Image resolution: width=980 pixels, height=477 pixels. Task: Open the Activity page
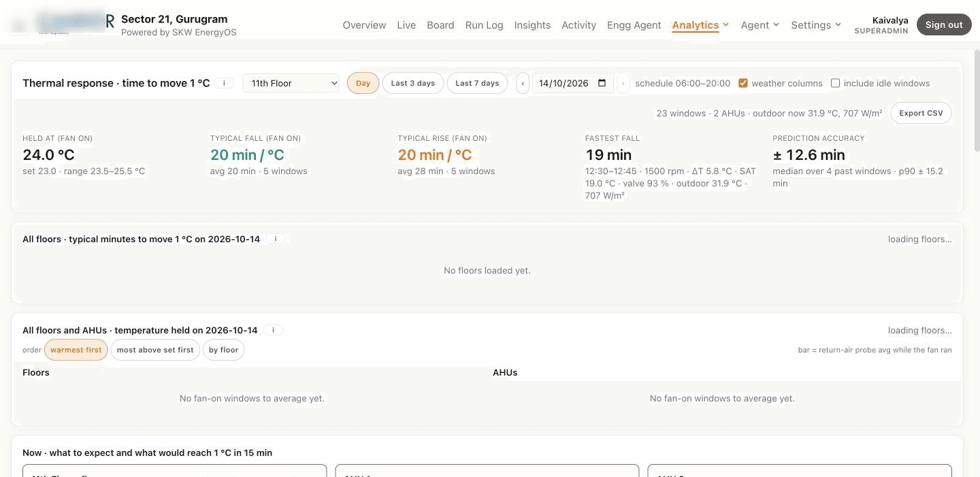(x=578, y=25)
